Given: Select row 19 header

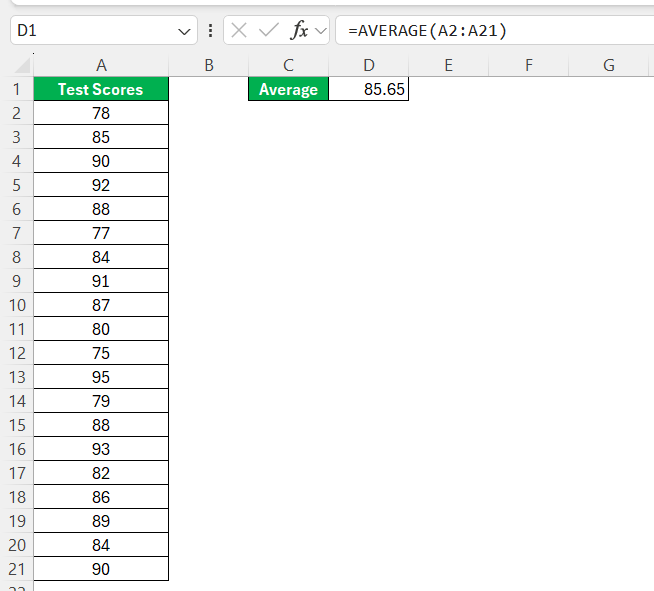Looking at the screenshot, I should tap(17, 521).
